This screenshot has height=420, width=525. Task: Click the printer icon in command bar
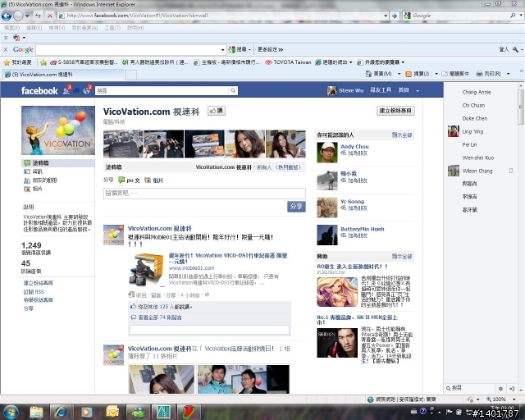479,74
